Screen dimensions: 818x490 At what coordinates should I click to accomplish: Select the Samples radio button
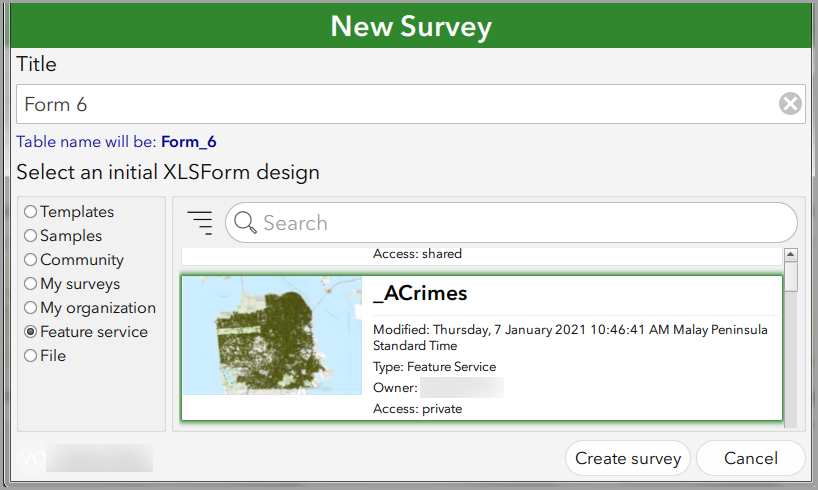[30, 235]
